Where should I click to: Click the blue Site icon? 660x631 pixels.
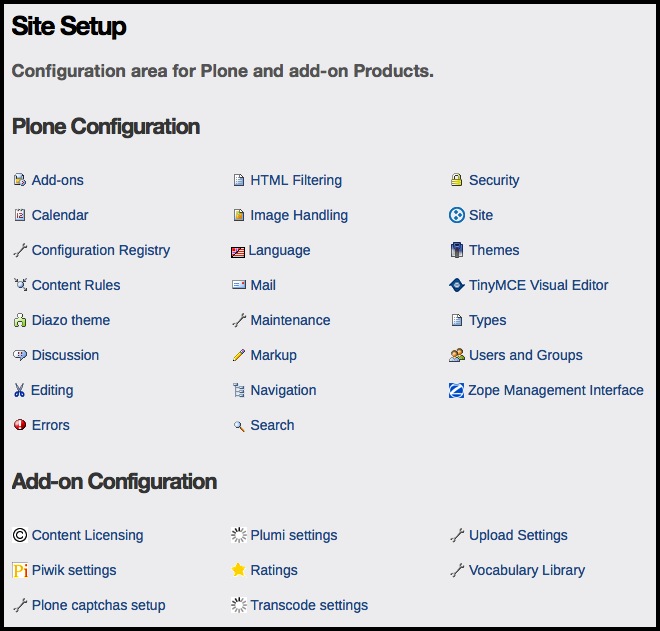pyautogui.click(x=456, y=216)
